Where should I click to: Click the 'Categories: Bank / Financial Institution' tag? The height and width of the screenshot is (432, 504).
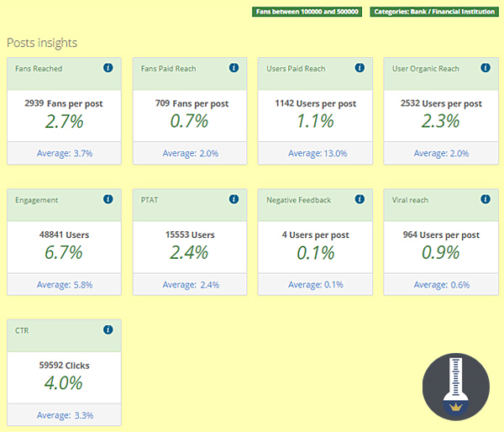[434, 12]
